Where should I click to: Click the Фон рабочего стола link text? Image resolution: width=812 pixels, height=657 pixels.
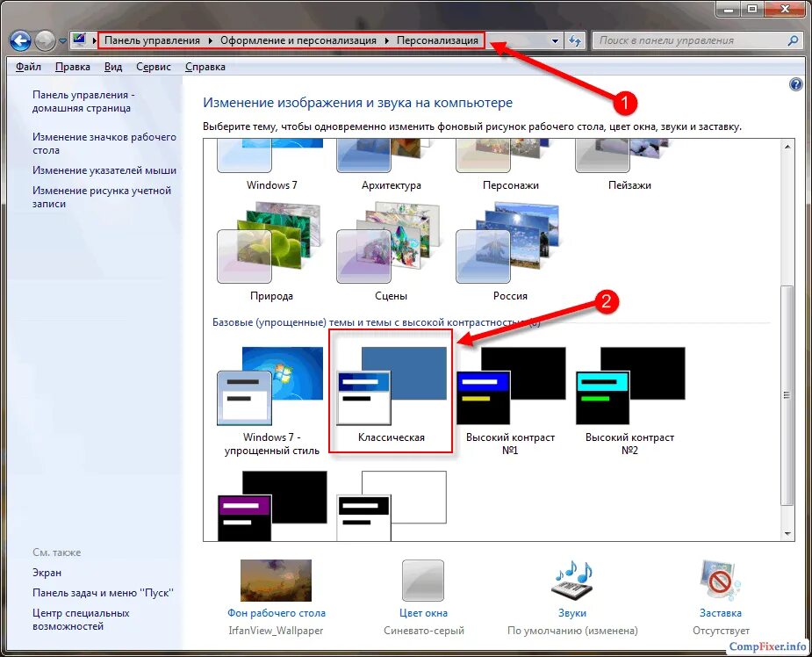[x=277, y=613]
